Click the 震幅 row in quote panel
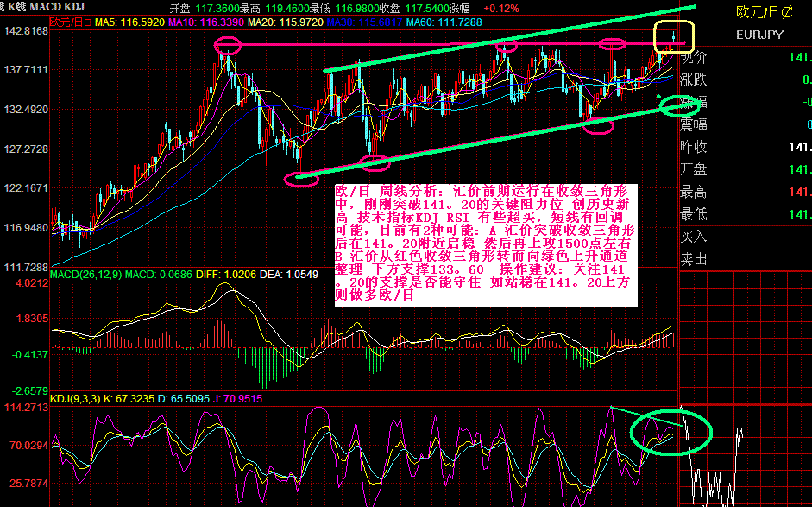The height and width of the screenshot is (507, 812). (746, 124)
